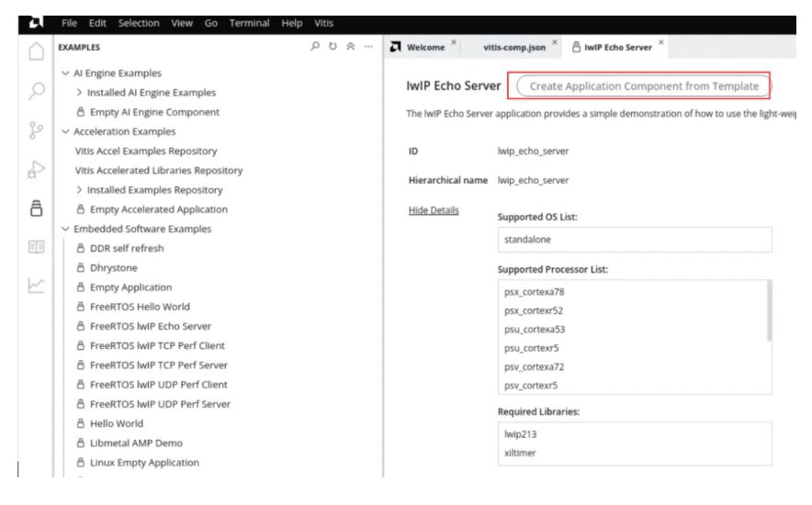Collapse Acceleration Examples section
Viewport: 812px width, 505px height.
tap(65, 131)
